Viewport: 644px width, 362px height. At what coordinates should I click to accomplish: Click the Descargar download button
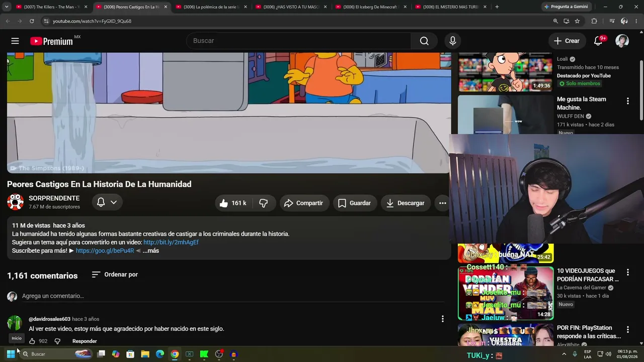pyautogui.click(x=406, y=203)
